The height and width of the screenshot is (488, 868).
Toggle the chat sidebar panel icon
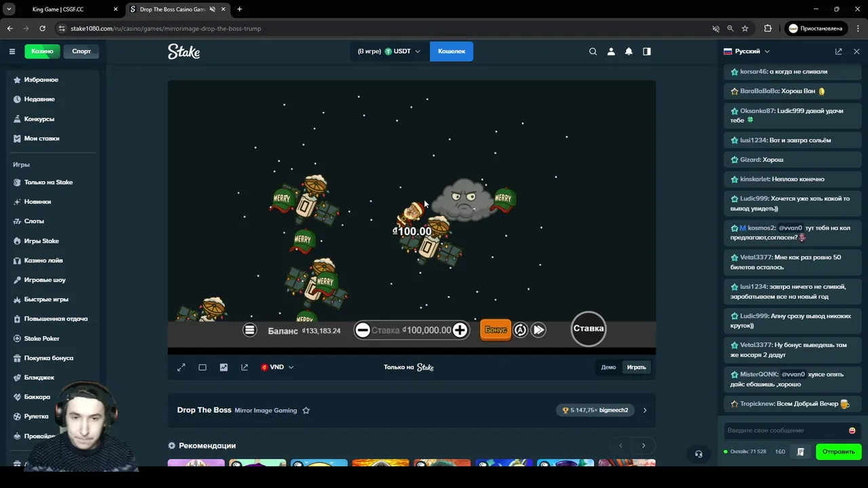647,52
